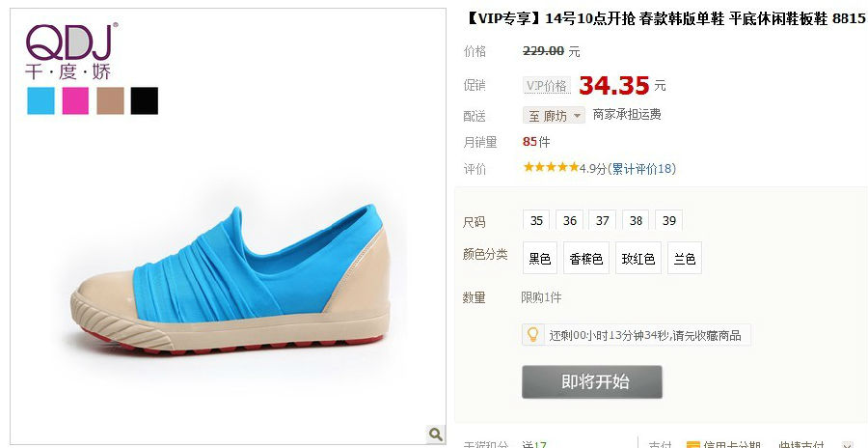Open the 至 廊坊 delivery location dropdown

[x=554, y=115]
